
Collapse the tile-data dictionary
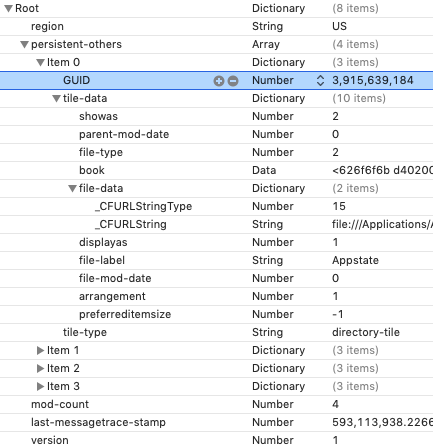(56, 98)
